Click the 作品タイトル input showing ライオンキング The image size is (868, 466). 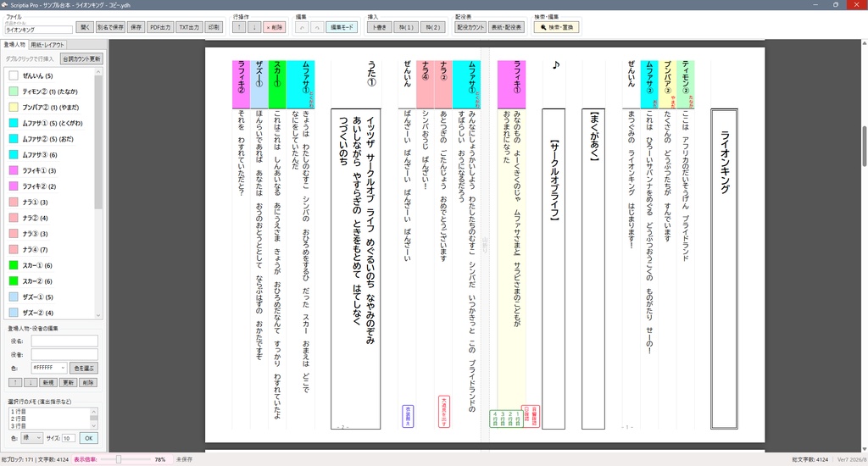(x=39, y=30)
